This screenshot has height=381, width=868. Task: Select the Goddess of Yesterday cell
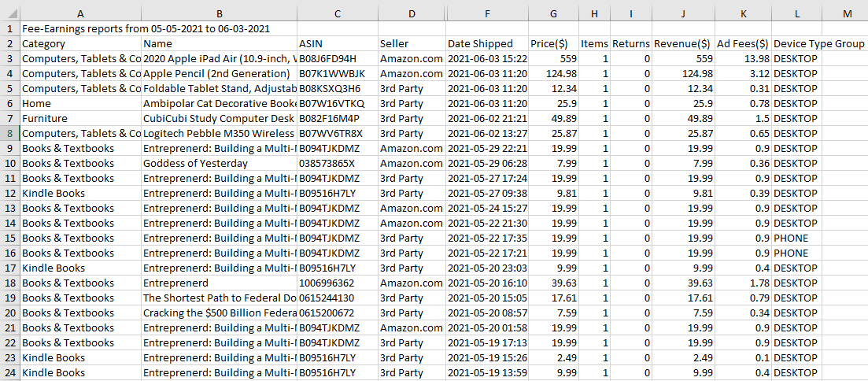click(x=220, y=164)
